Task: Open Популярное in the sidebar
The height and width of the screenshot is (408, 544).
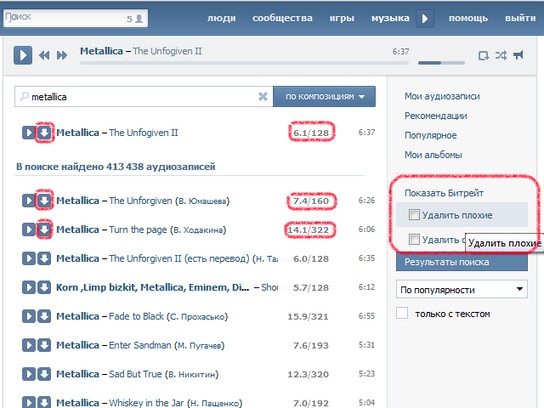Action: 431,135
